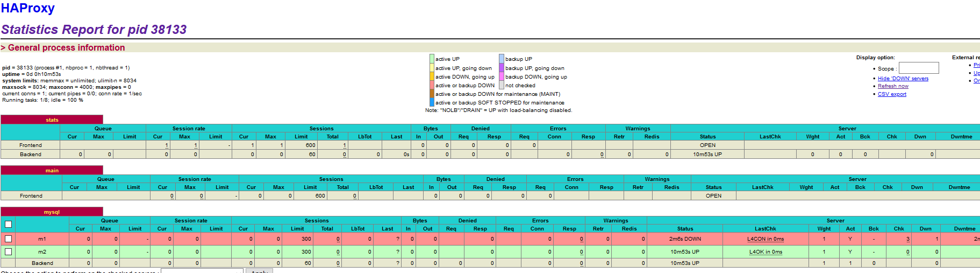This screenshot has width=980, height=273.
Task: Click server name m1 in mysql table
Action: [x=42, y=239]
